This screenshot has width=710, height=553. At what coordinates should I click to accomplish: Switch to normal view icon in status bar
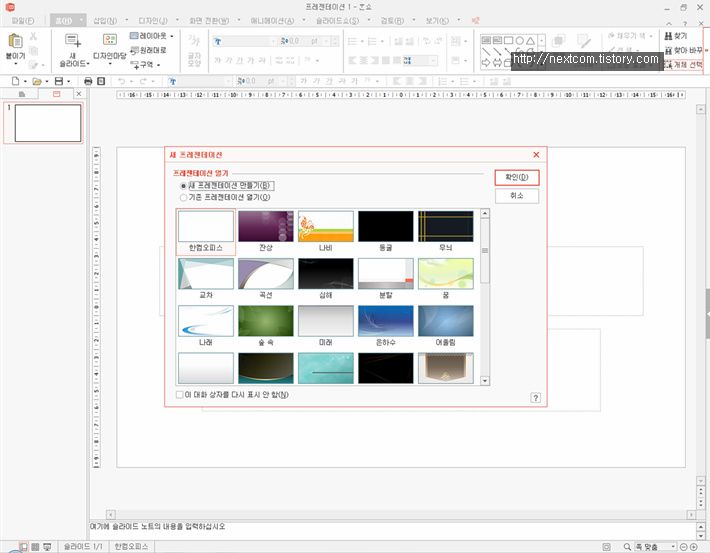coord(24,547)
